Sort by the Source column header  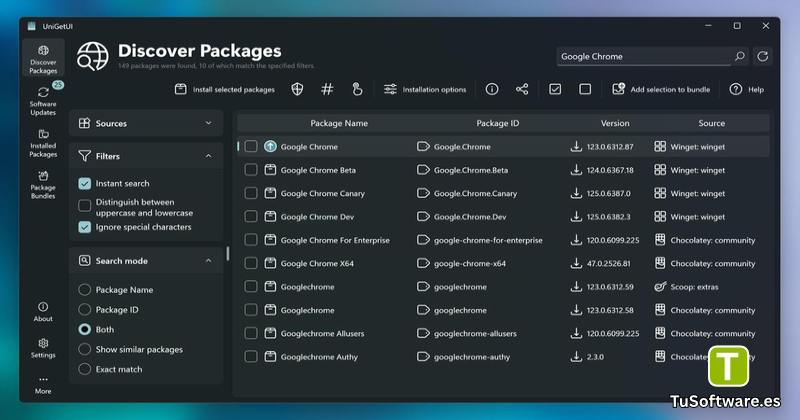pyautogui.click(x=712, y=123)
